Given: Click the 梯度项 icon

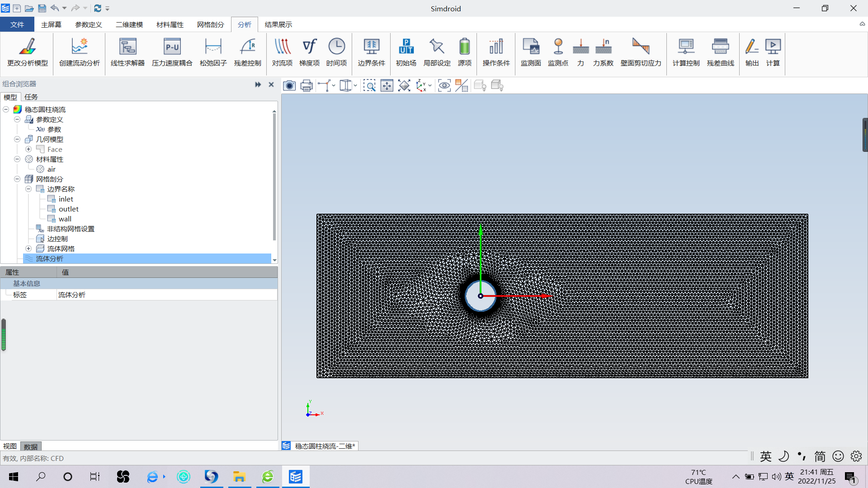Looking at the screenshot, I should (x=309, y=52).
